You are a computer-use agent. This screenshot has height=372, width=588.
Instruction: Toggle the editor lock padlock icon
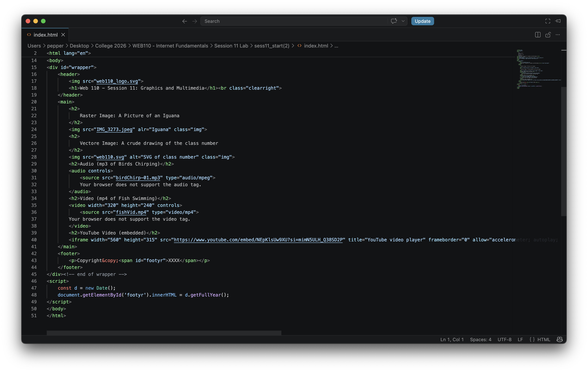point(548,35)
